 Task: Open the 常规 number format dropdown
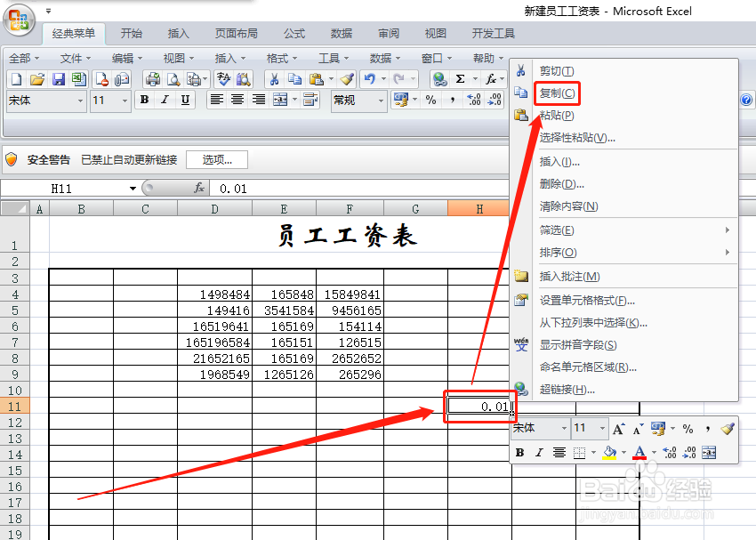click(358, 100)
